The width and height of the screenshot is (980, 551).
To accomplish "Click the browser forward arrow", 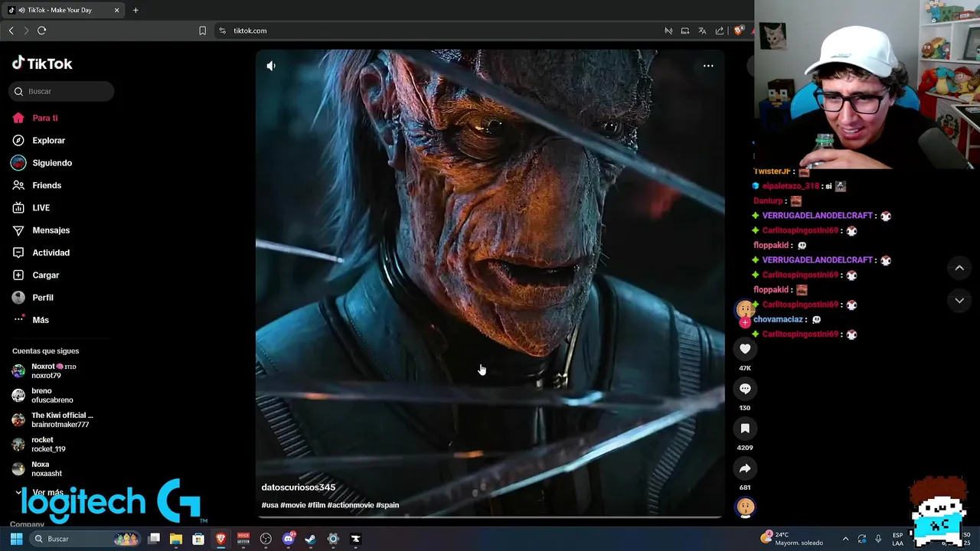I will coord(26,31).
